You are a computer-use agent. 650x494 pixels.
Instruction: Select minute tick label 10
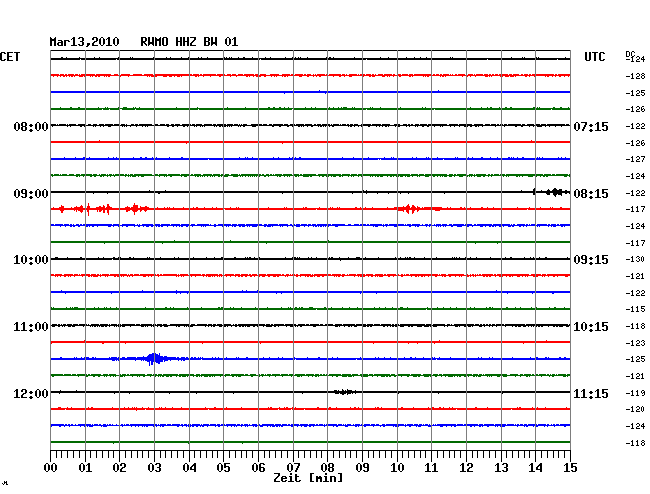[x=397, y=468]
